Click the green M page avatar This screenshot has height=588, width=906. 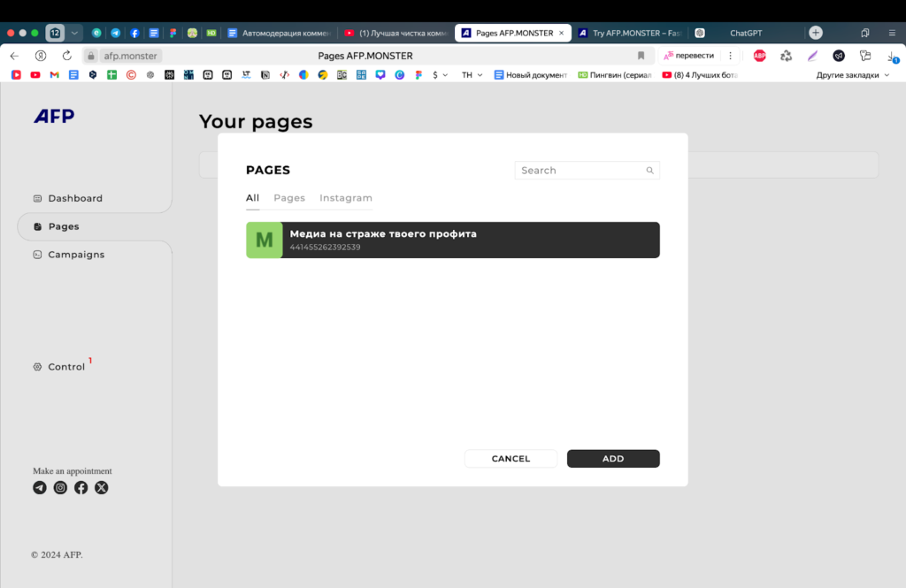264,240
